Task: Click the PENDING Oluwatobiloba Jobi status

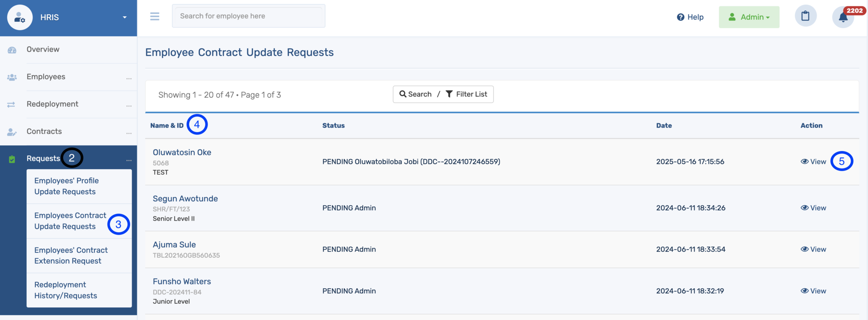Action: click(411, 162)
